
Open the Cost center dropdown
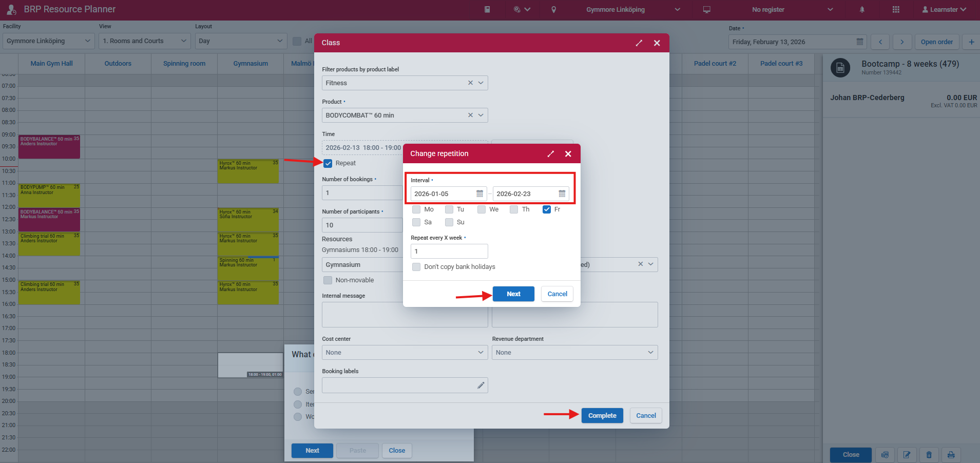coord(405,353)
